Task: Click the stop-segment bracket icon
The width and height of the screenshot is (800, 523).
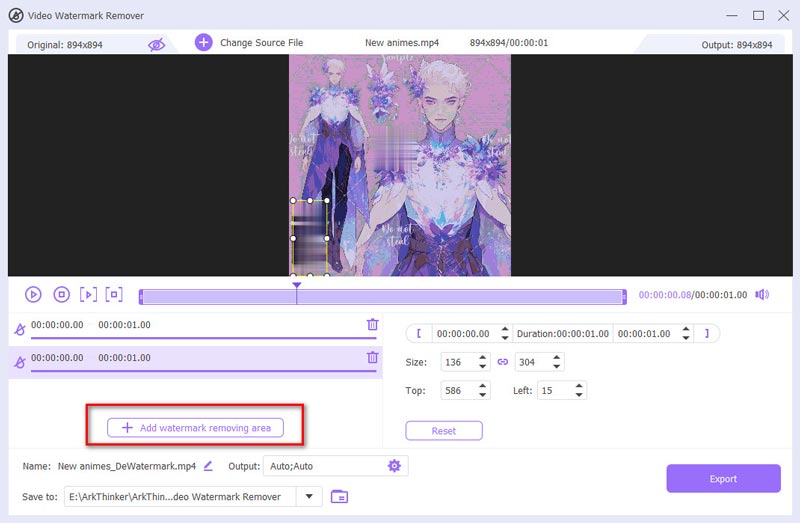Action: pos(114,294)
